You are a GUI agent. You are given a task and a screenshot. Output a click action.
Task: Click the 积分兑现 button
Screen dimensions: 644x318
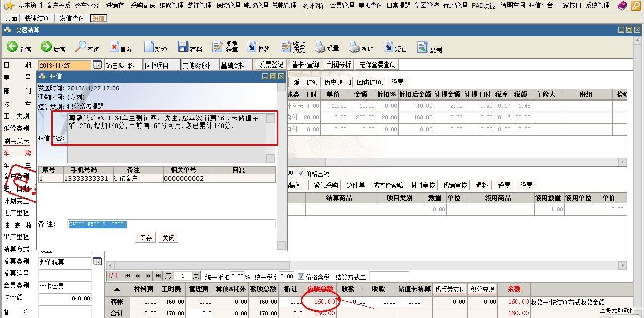coord(482,289)
